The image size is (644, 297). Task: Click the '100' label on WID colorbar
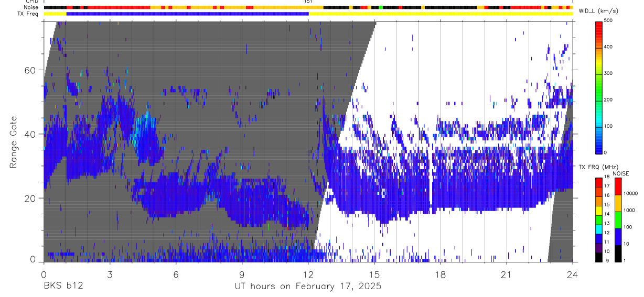(608, 126)
